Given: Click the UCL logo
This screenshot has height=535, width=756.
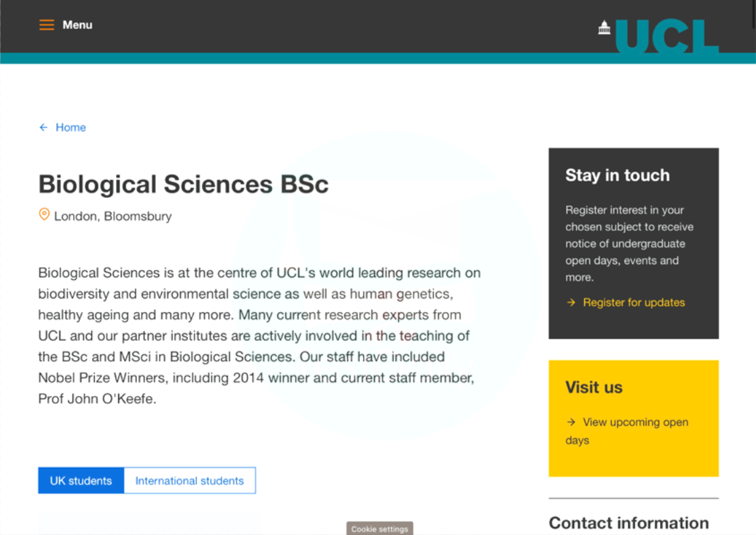Looking at the screenshot, I should point(659,35).
